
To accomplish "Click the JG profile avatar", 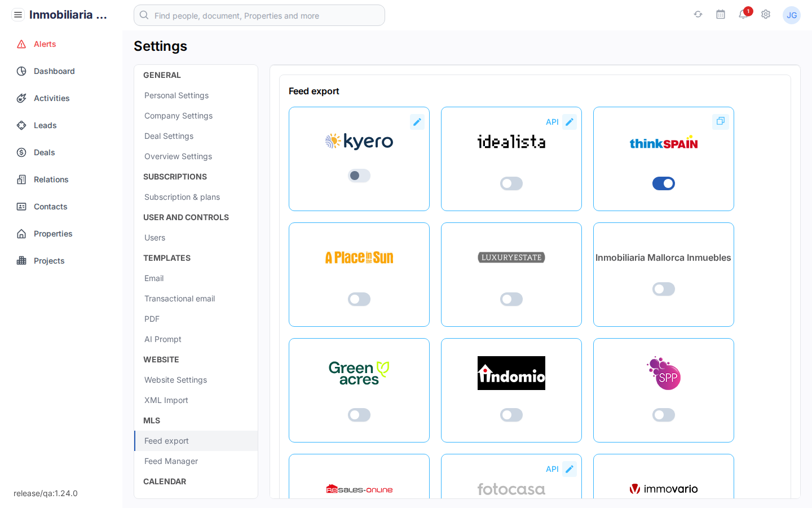I will click(x=792, y=15).
